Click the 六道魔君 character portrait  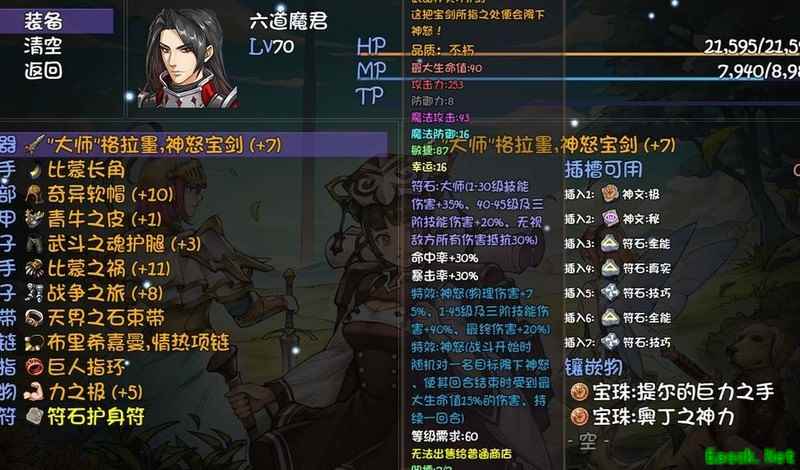pyautogui.click(x=188, y=58)
